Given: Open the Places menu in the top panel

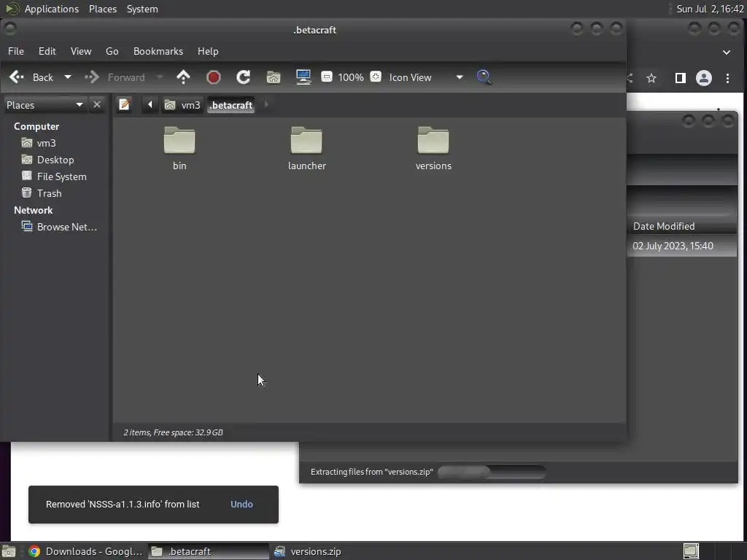Looking at the screenshot, I should pyautogui.click(x=103, y=9).
